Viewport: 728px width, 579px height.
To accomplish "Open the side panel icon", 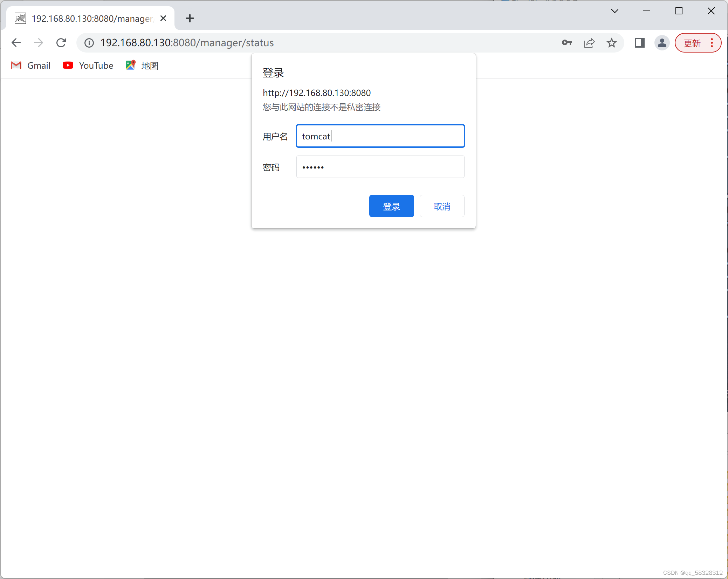I will tap(639, 43).
